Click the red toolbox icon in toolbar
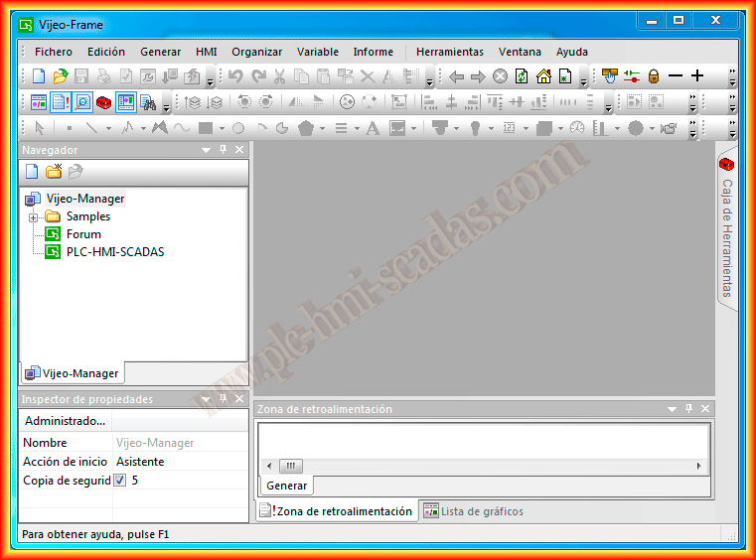Viewport: 756px width, 560px height. [103, 101]
